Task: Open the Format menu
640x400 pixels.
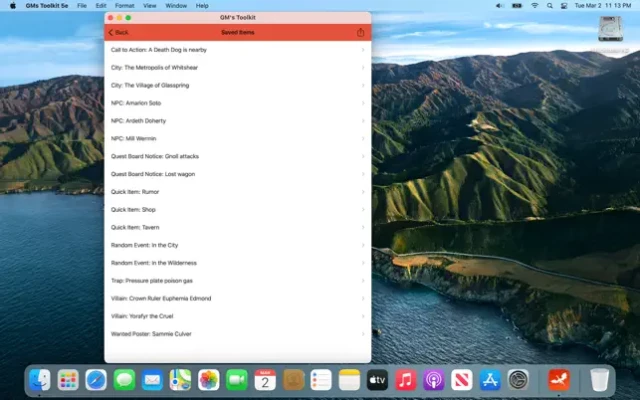Action: tap(123, 5)
